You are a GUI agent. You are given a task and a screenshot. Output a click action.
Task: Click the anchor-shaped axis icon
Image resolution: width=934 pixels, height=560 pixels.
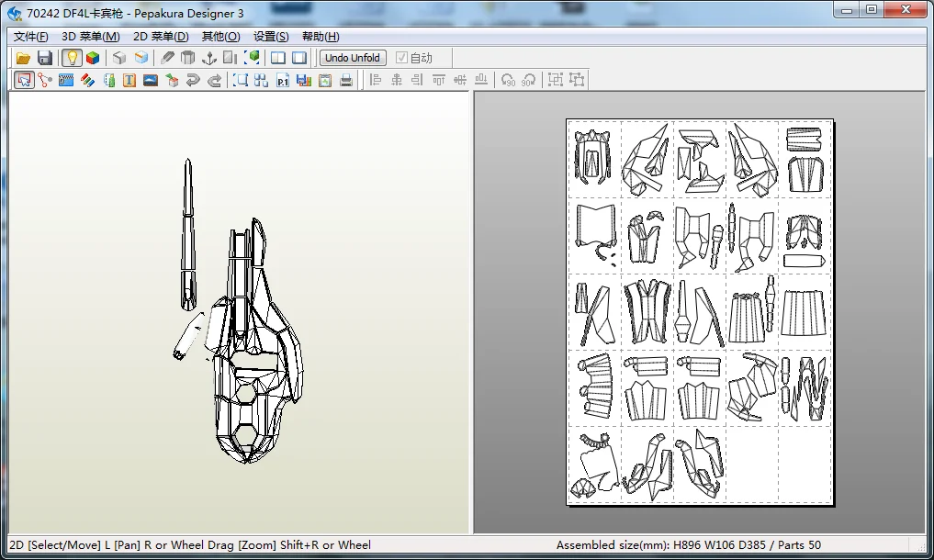[209, 58]
